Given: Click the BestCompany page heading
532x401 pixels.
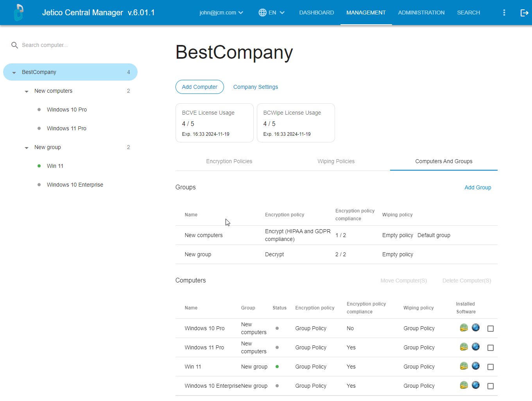Looking at the screenshot, I should [234, 52].
